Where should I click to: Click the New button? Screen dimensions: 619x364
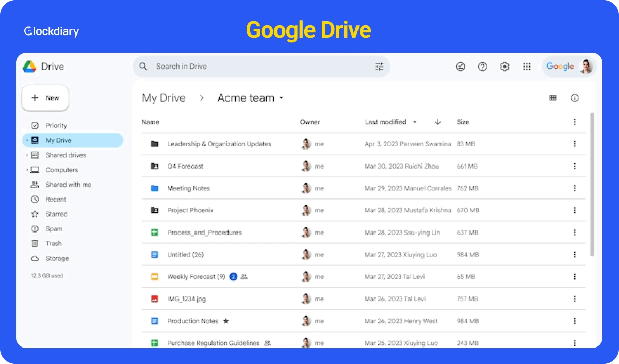coord(45,98)
